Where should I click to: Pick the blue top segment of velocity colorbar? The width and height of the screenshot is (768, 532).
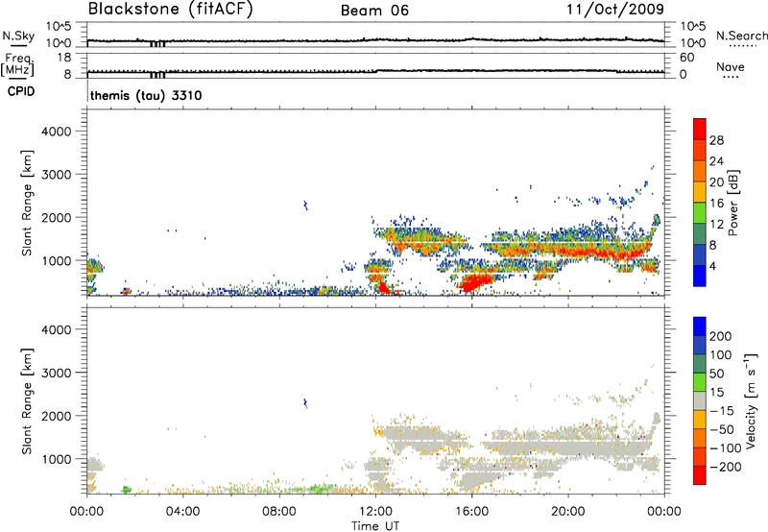tap(700, 326)
